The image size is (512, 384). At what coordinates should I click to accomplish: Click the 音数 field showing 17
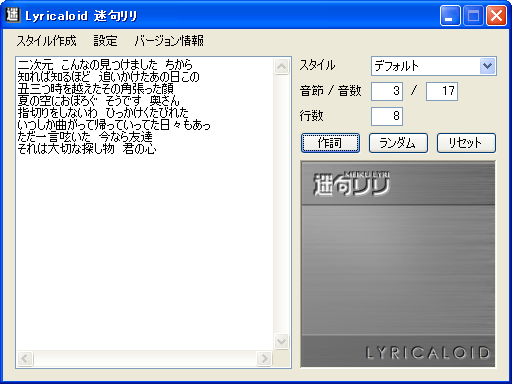coord(442,91)
